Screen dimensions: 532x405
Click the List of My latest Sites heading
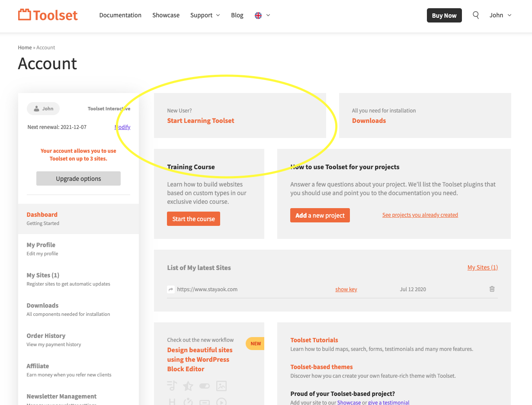[199, 268]
